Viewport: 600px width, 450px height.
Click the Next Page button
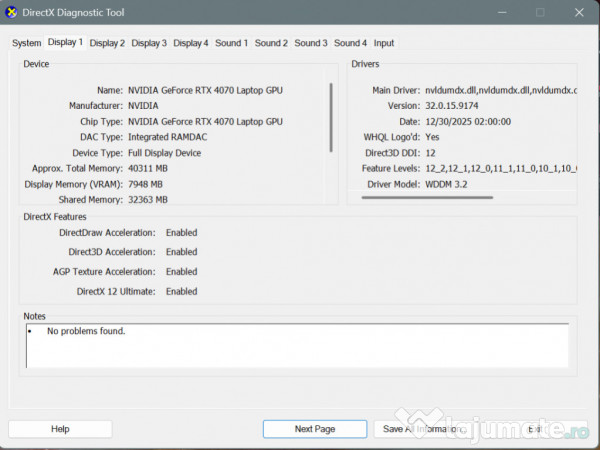[315, 429]
